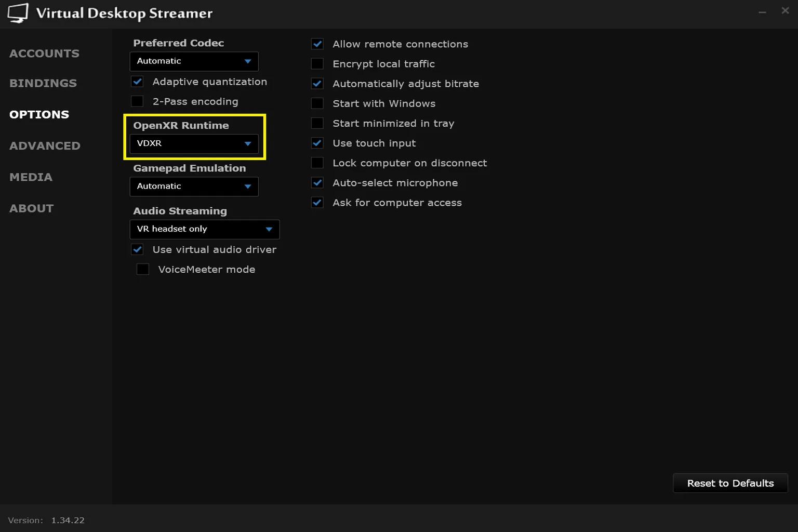This screenshot has height=532, width=798.
Task: Enable VoiceMeeter mode checkbox
Action: pos(143,269)
